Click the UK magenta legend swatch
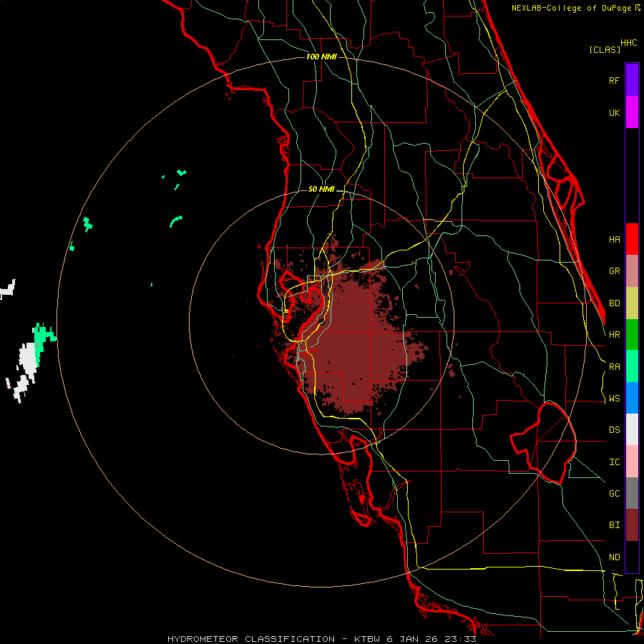This screenshot has height=644, width=644. click(x=632, y=112)
